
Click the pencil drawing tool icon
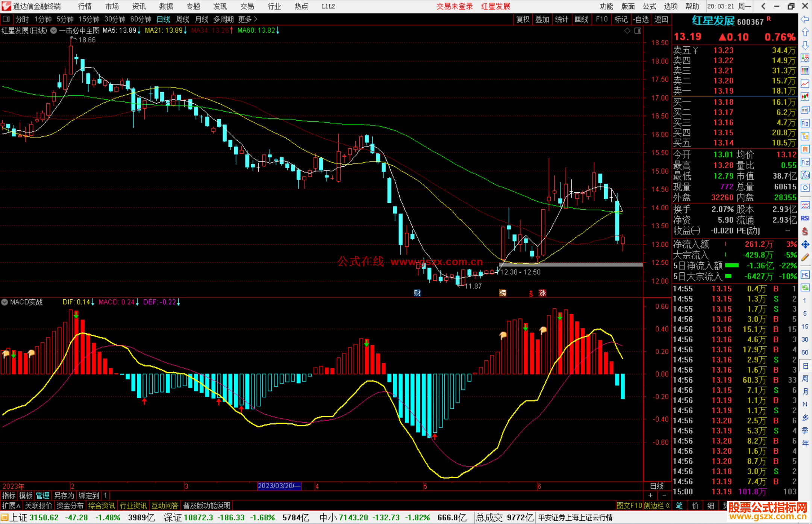[x=805, y=257]
